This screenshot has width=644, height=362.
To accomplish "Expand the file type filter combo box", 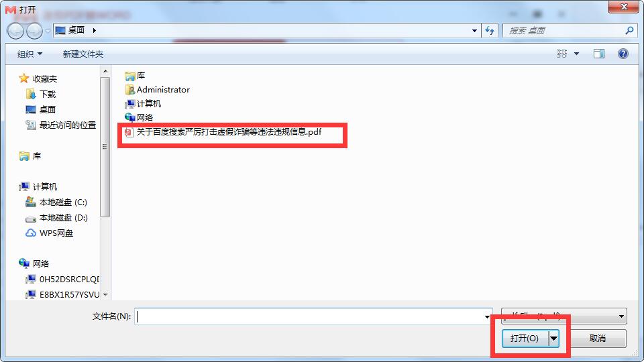I will (564, 316).
